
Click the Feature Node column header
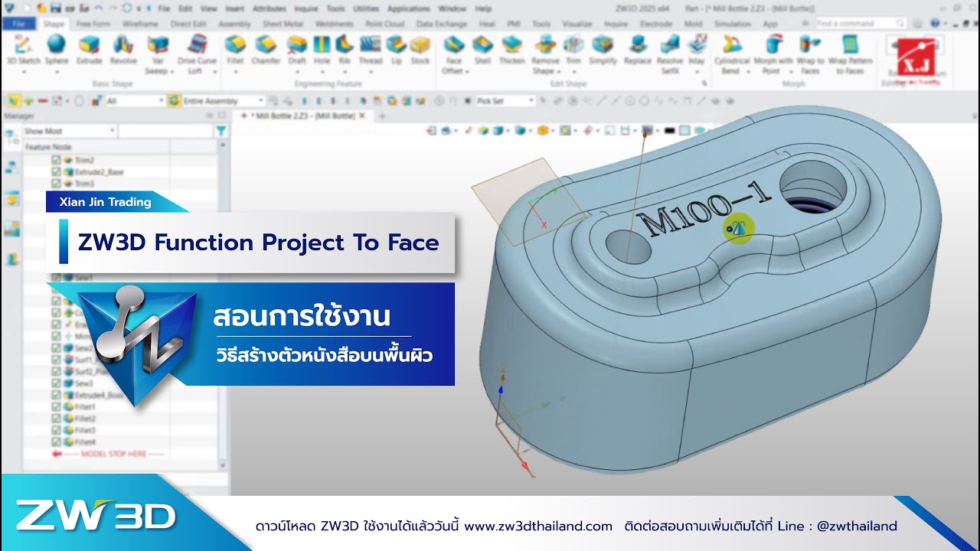click(96, 146)
